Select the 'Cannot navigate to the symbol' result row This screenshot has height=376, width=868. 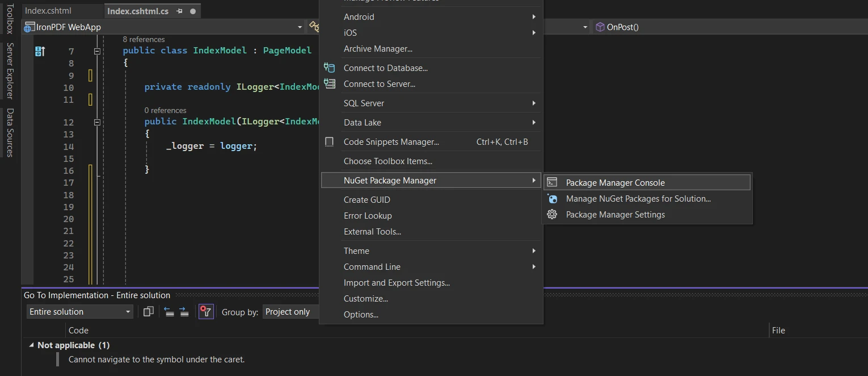click(157, 359)
